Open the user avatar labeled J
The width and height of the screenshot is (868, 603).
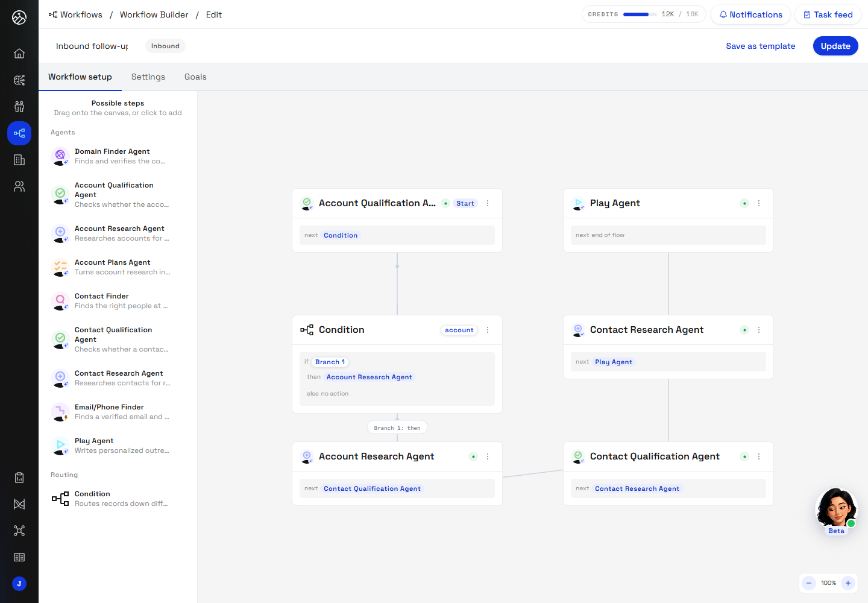(19, 584)
